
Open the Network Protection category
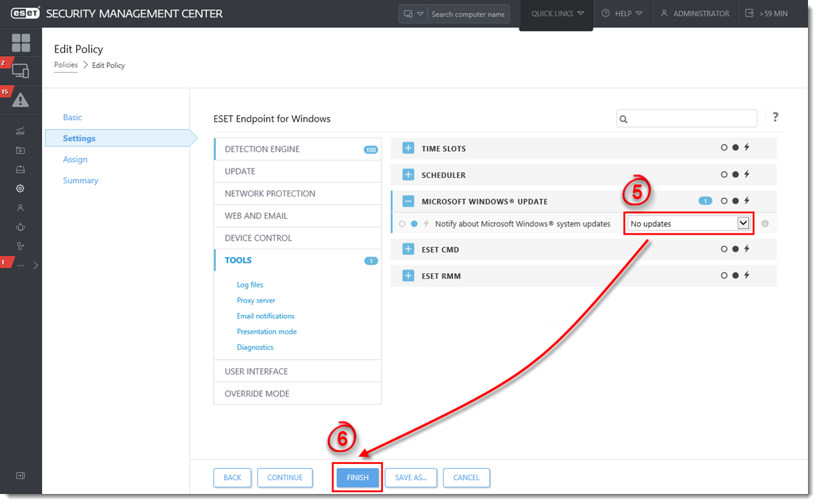(x=297, y=193)
